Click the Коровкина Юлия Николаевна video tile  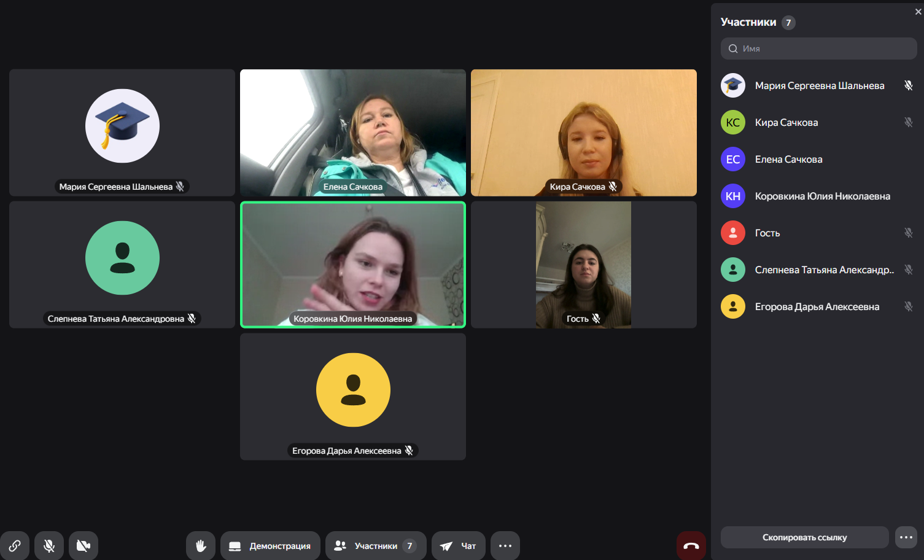coord(353,264)
